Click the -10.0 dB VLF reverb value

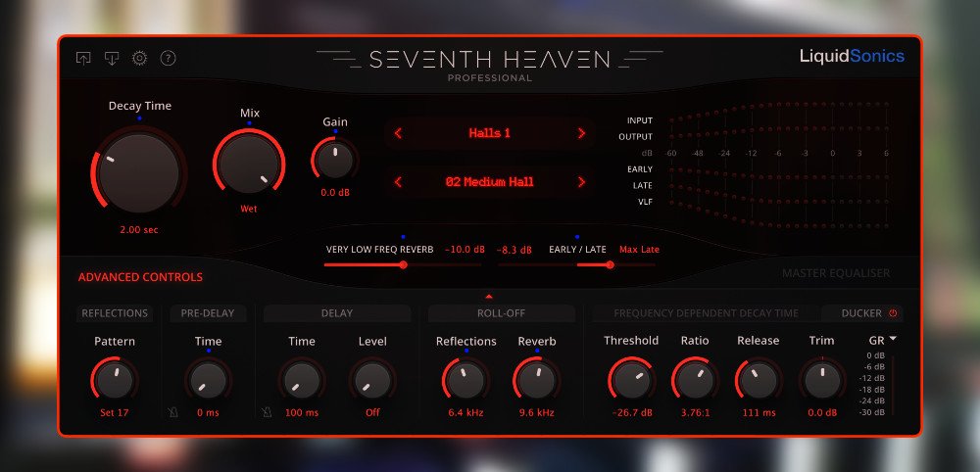465,250
